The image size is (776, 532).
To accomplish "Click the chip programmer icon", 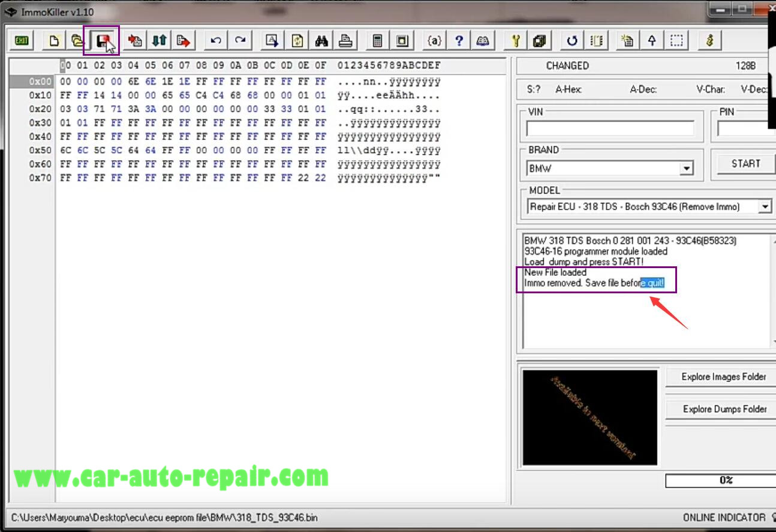I will click(x=596, y=41).
